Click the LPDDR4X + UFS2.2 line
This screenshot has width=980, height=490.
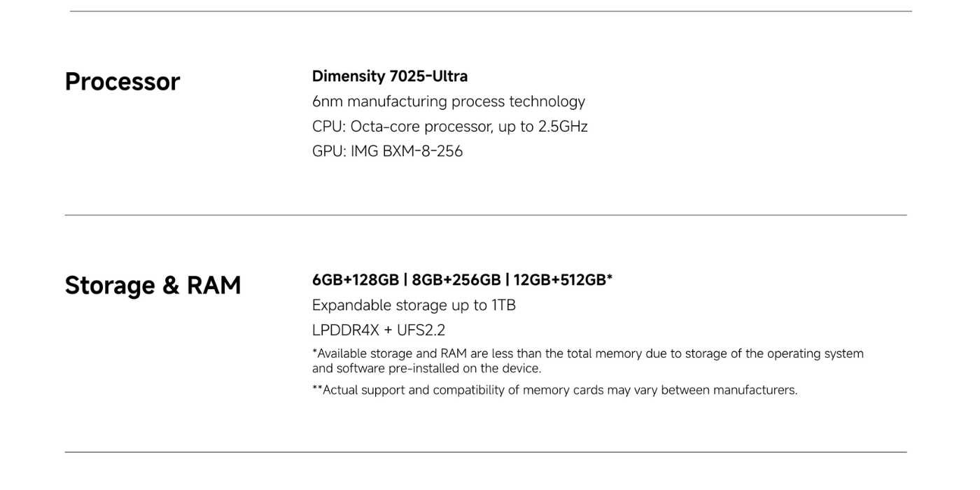tap(379, 330)
